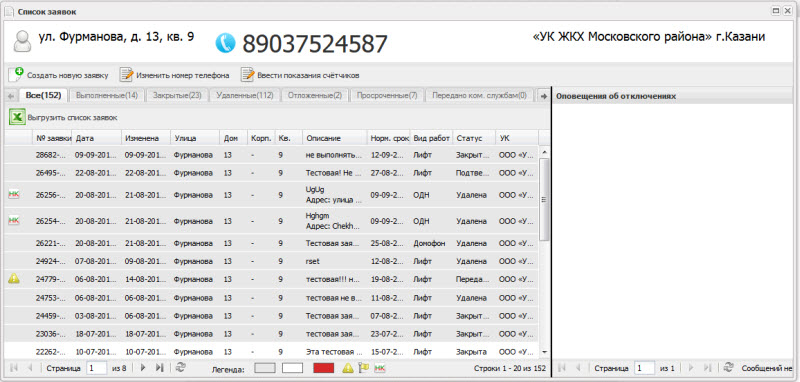This screenshot has width=800, height=382.
Task: Select request row 24924 rset
Action: (271, 261)
